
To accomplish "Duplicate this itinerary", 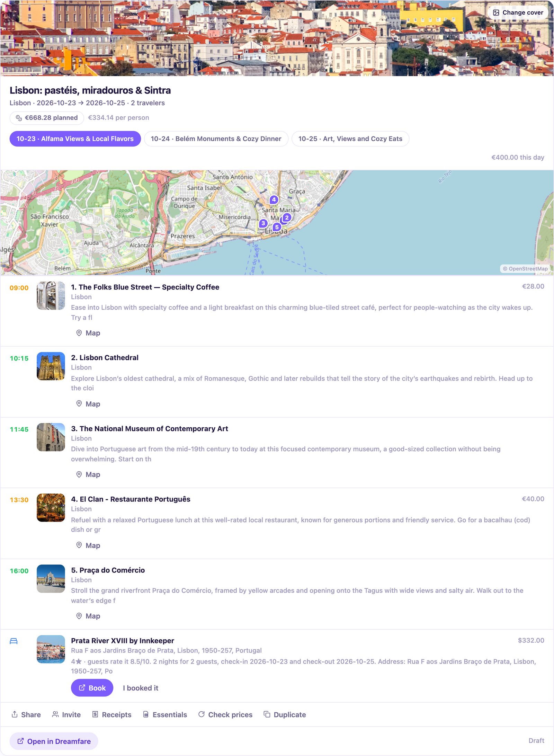I will point(285,714).
